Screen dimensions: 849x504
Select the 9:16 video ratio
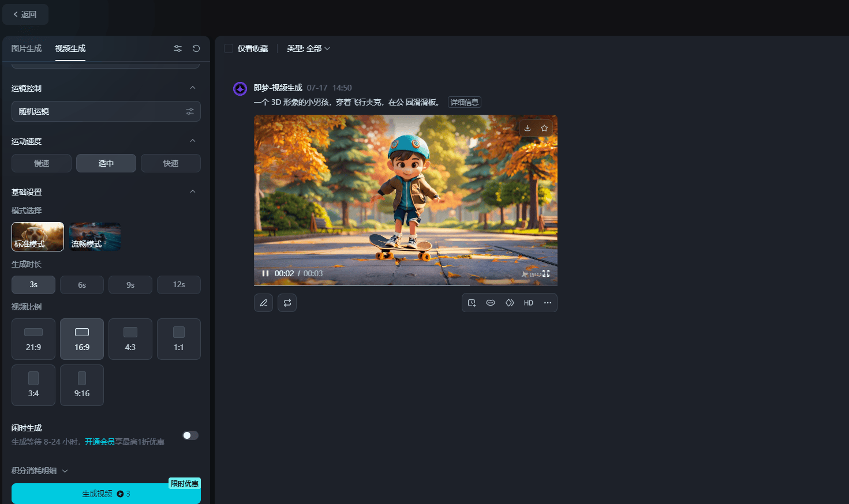(x=82, y=385)
